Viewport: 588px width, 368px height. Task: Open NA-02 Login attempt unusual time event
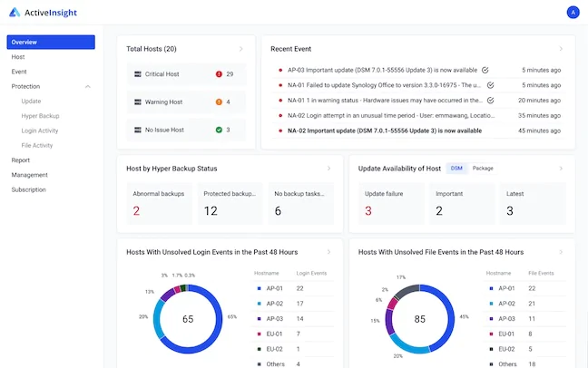pos(418,115)
